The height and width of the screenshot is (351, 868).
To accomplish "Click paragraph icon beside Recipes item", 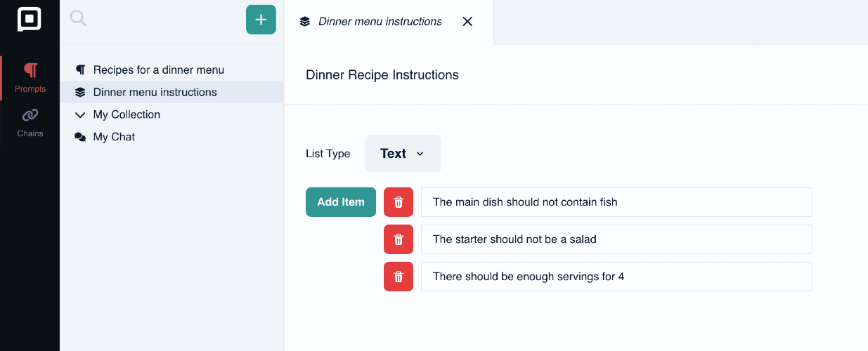I will coord(80,70).
